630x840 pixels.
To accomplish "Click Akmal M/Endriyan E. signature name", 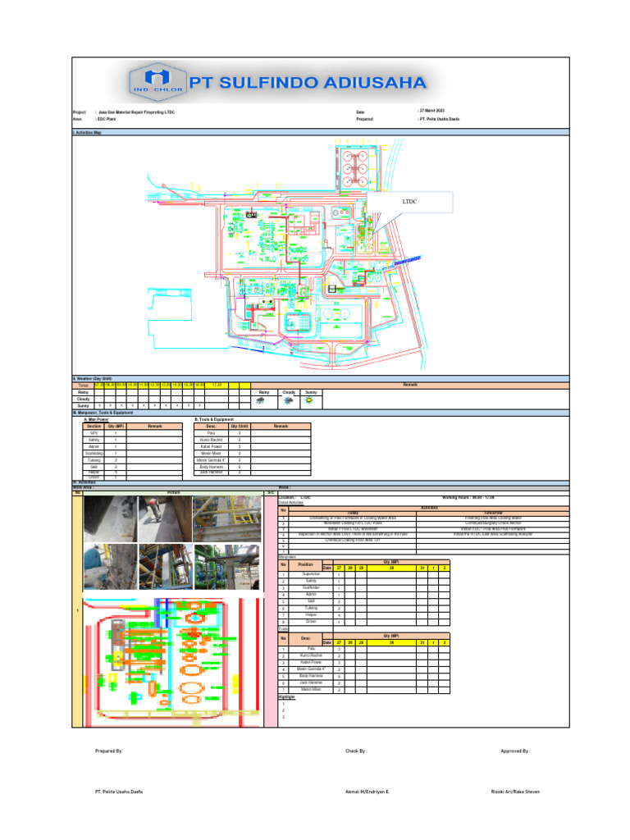I will (367, 792).
